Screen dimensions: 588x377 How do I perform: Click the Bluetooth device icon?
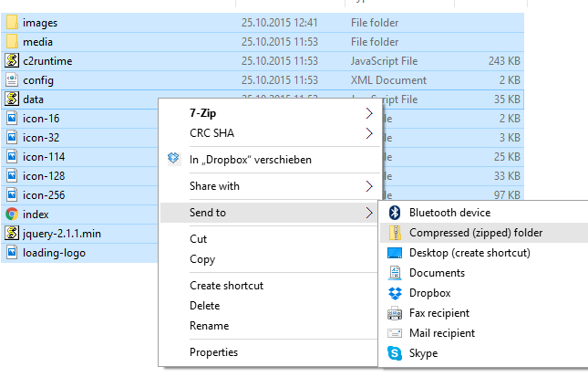(395, 213)
